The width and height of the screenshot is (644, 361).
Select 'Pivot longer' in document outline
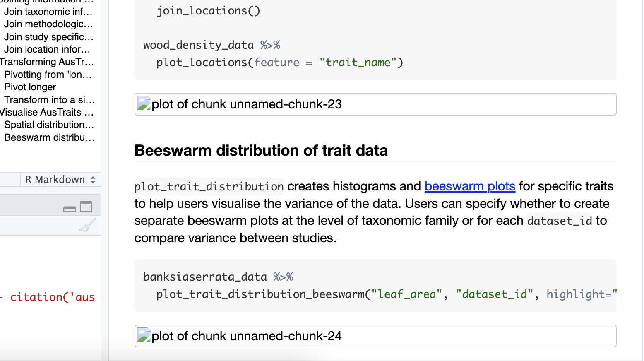tap(30, 87)
